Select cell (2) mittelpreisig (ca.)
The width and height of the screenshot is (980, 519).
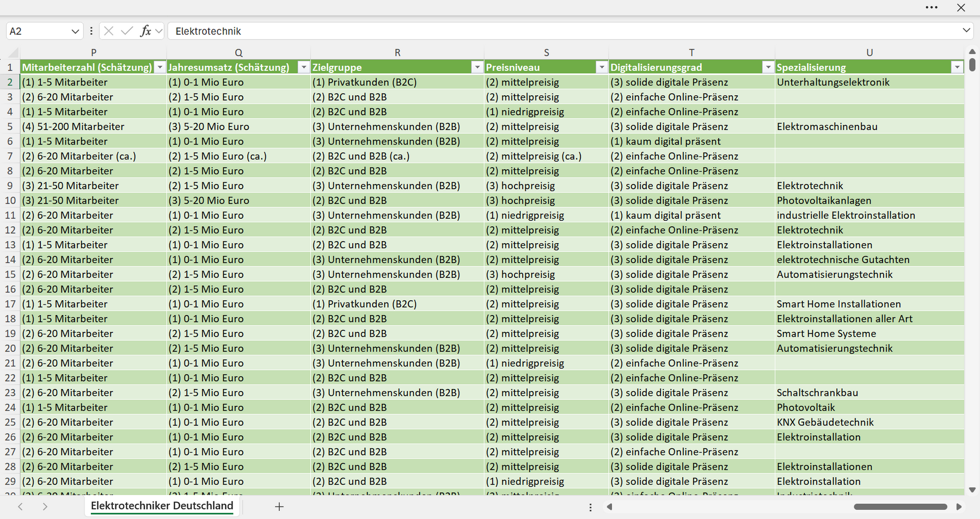[x=547, y=156]
